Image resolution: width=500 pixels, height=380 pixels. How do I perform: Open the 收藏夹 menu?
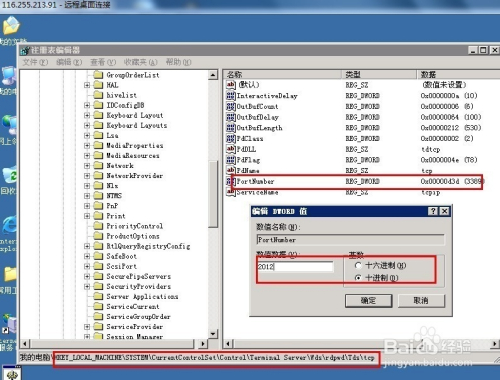(x=140, y=62)
